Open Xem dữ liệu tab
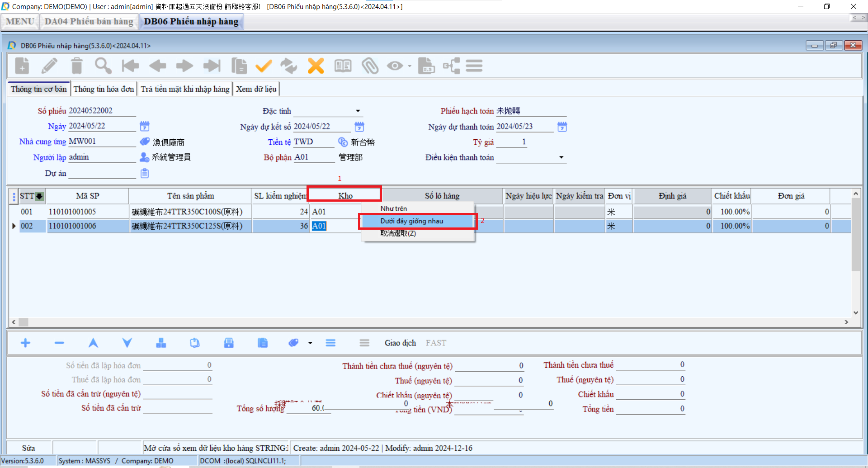Screen dimensions: 868x468 tap(256, 89)
